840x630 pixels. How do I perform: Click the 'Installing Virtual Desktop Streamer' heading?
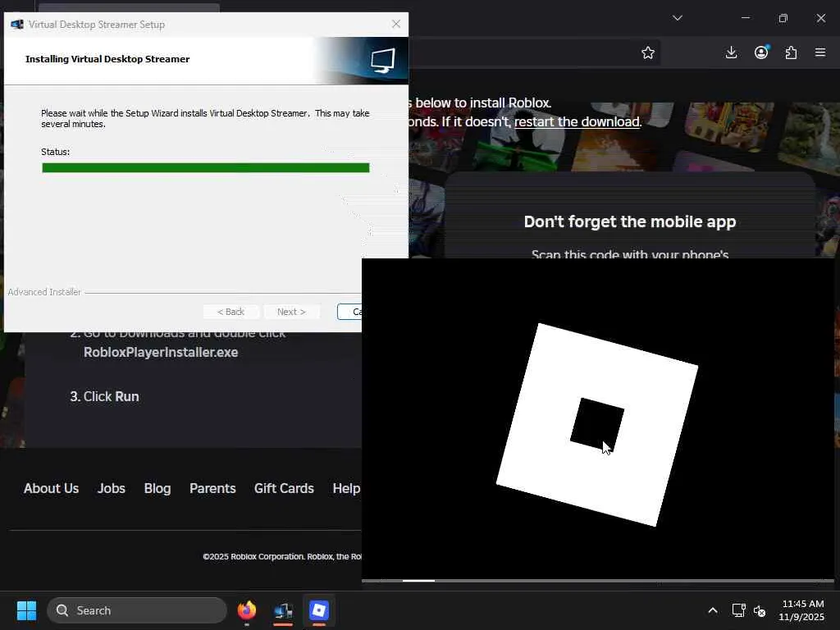[107, 59]
